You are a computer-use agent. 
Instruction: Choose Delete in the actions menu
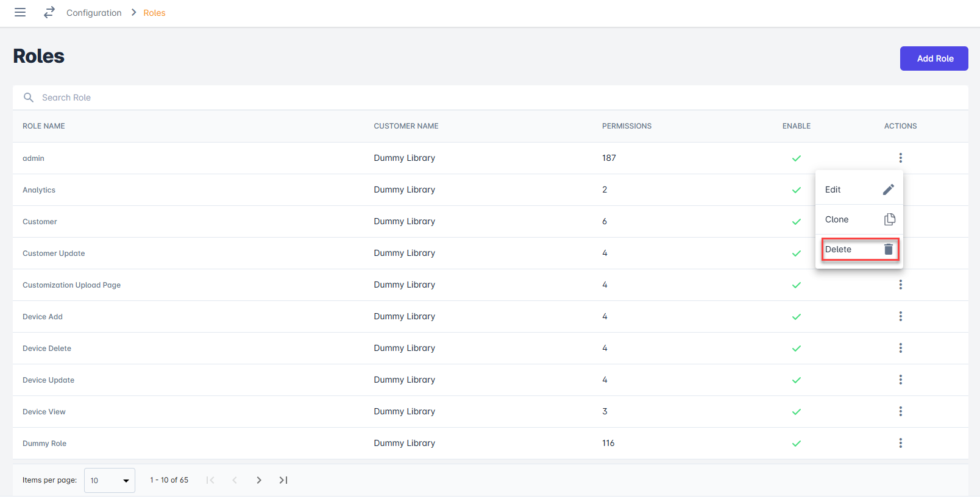tap(839, 249)
